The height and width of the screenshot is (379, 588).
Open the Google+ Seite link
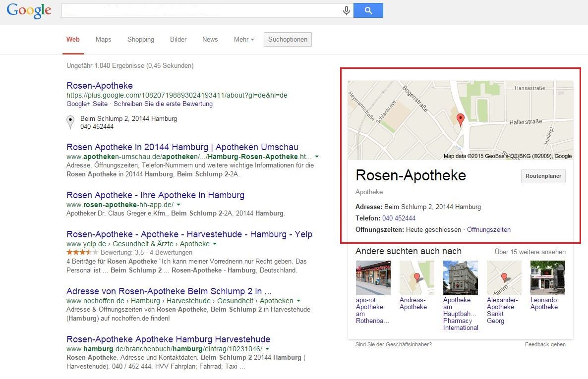(x=87, y=104)
